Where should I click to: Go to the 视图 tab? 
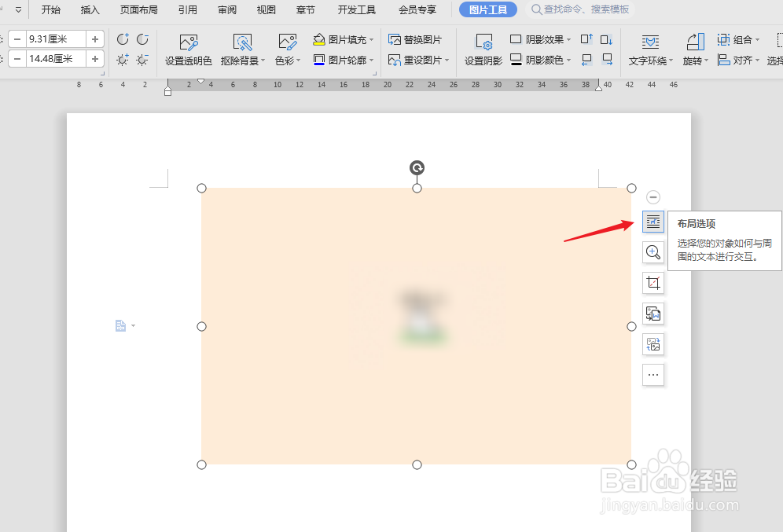pyautogui.click(x=267, y=9)
